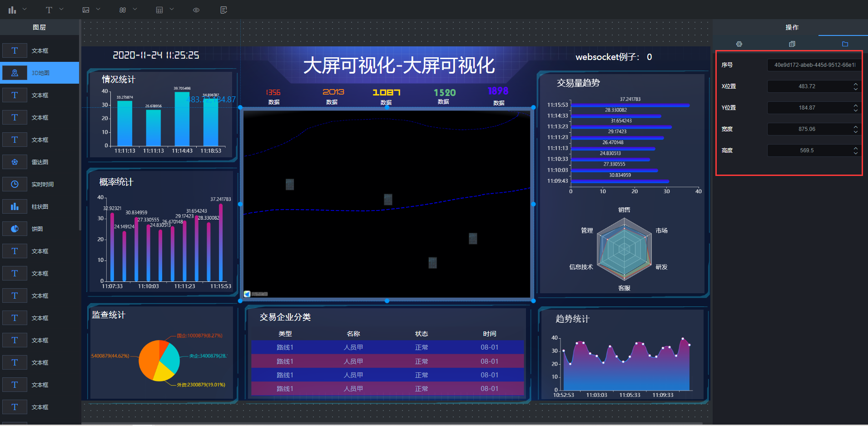Viewport: 868px width, 426px height.
Task: Open the copy-pages middle tab
Action: tap(792, 44)
